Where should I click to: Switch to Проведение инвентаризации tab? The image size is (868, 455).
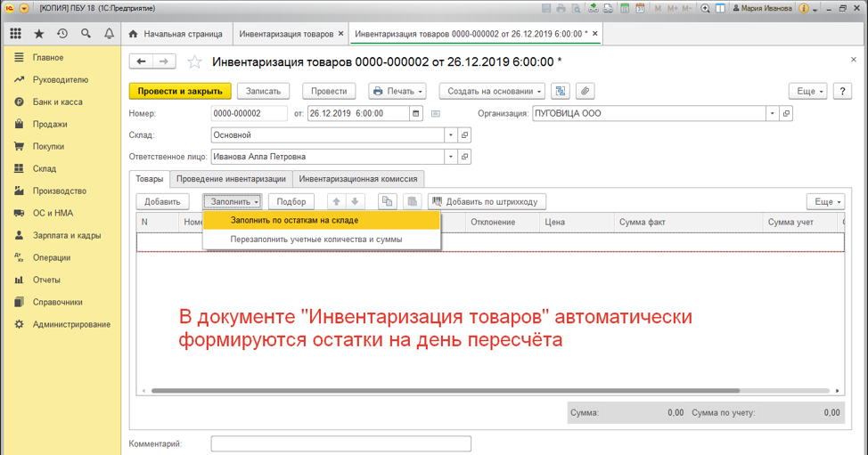[x=231, y=179]
